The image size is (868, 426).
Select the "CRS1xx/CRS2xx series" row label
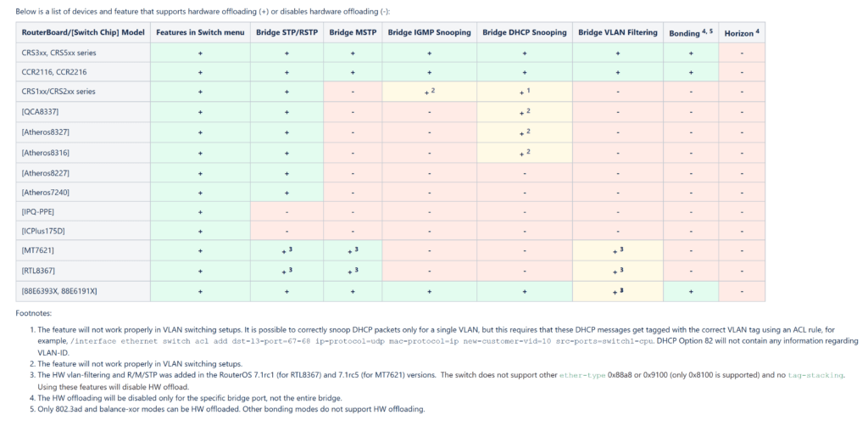tap(83, 92)
